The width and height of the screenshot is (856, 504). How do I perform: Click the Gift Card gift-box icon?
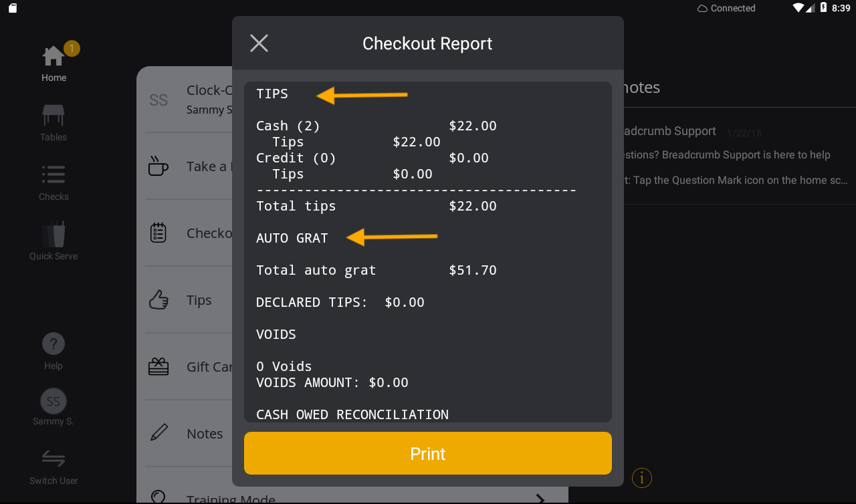coord(158,366)
